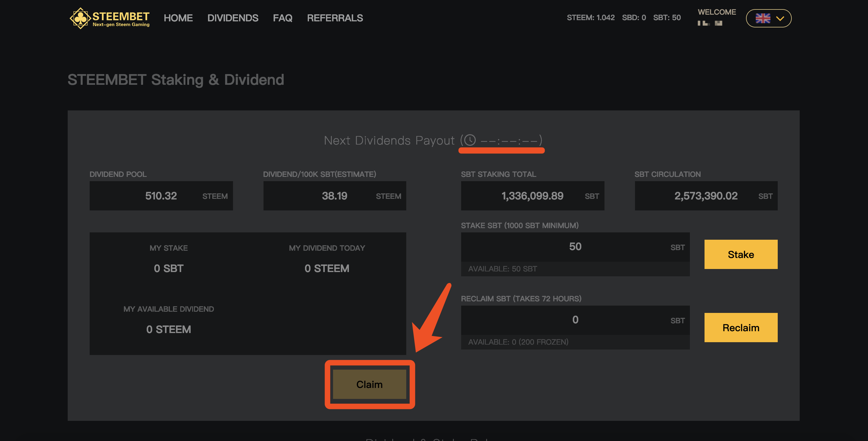Open the DIVIDENDS menu item
Viewport: 868px width, 441px height.
(x=233, y=18)
